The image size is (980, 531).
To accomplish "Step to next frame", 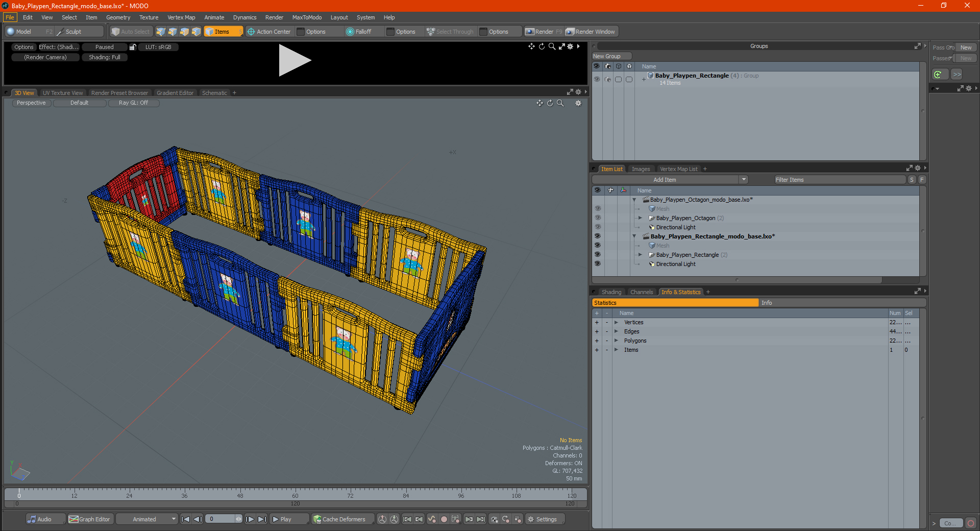I will (x=250, y=519).
